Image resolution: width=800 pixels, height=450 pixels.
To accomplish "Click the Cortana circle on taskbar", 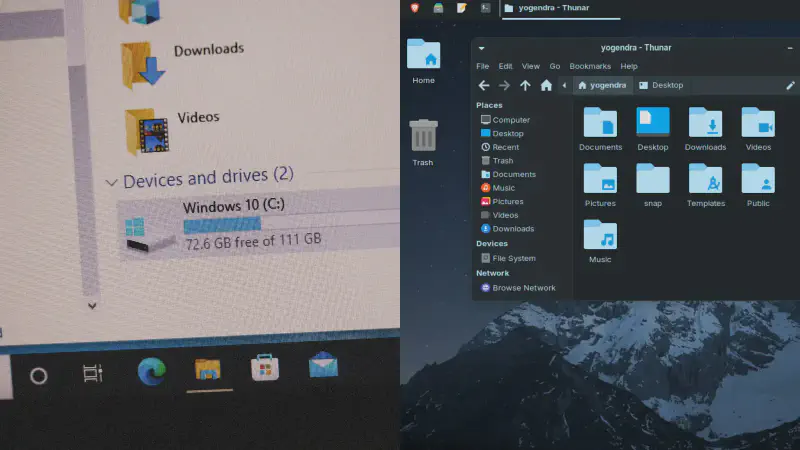I will click(39, 376).
